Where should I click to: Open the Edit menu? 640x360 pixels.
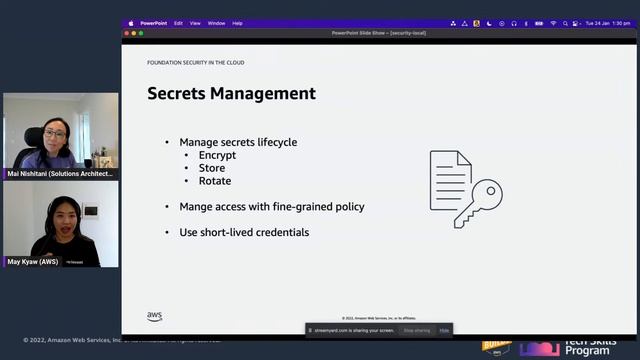tap(178, 24)
